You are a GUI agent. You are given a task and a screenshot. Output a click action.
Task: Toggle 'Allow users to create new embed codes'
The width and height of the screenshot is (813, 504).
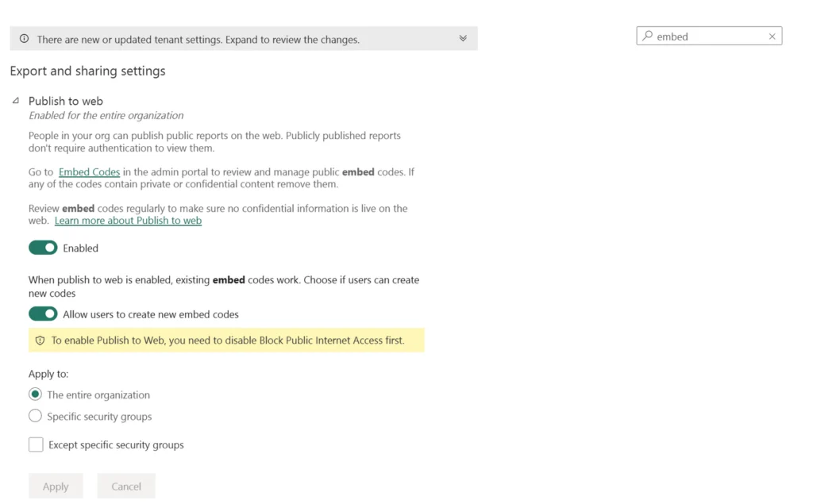pos(43,314)
